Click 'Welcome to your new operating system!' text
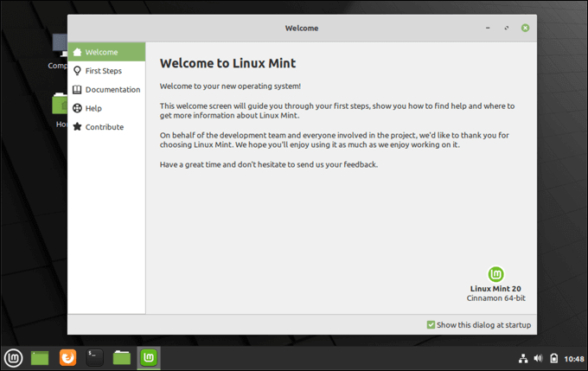This screenshot has width=588, height=371. pyautogui.click(x=230, y=86)
